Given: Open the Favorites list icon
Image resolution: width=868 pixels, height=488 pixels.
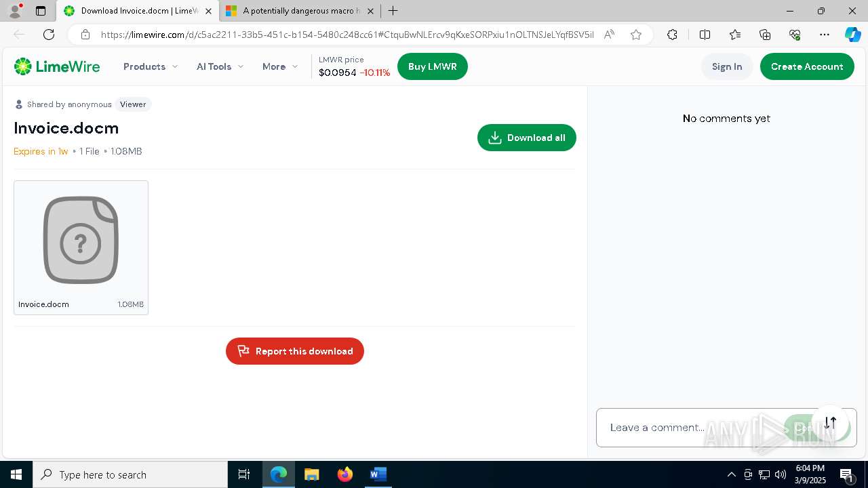Looking at the screenshot, I should click(735, 35).
